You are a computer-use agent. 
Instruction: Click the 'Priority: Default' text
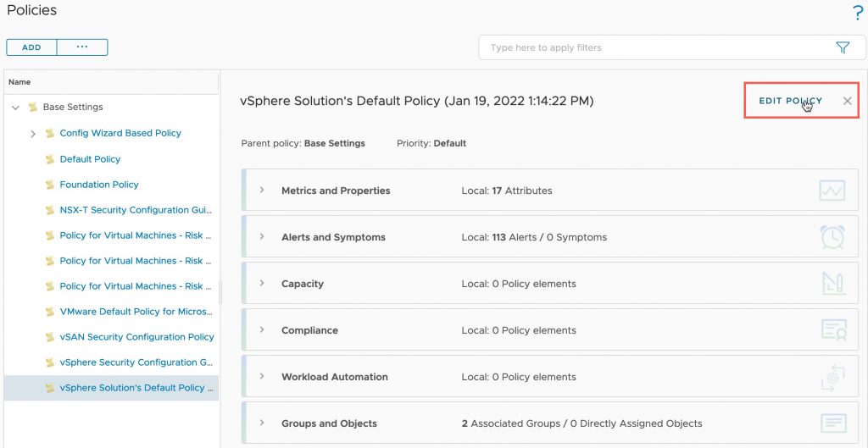pyautogui.click(x=431, y=143)
